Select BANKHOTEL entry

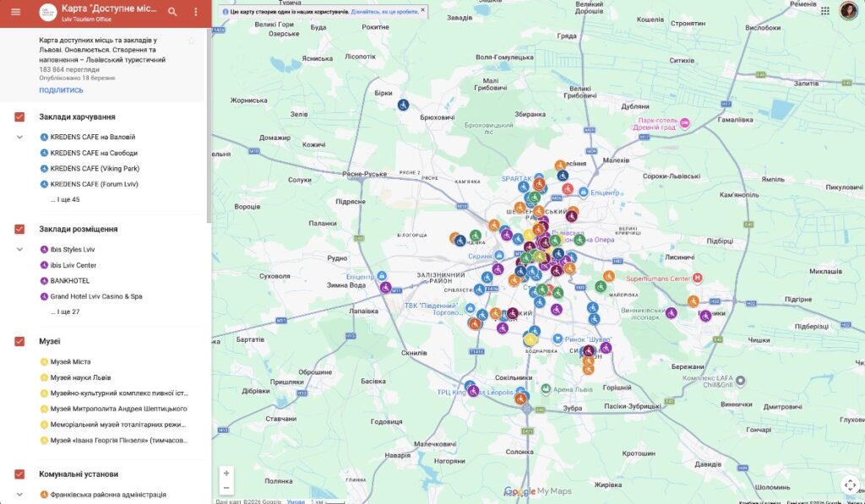tap(69, 280)
